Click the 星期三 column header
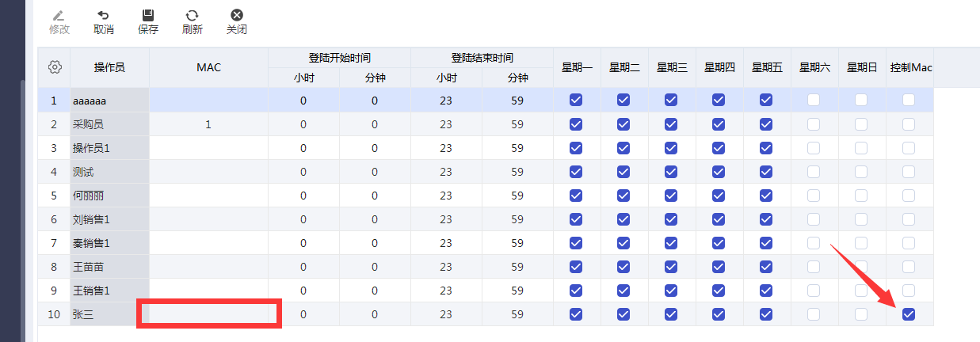This screenshot has width=980, height=342. pos(672,67)
